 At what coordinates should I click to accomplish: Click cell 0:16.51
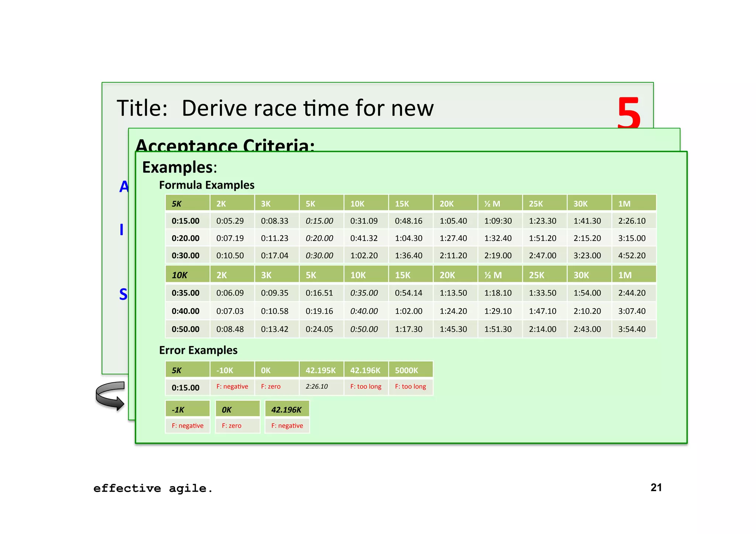[321, 293]
